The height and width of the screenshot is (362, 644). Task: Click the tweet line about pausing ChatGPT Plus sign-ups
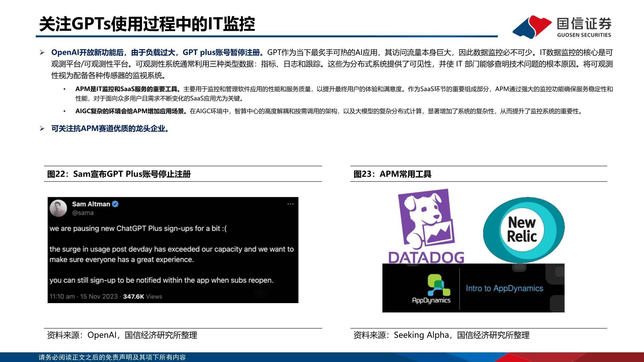[x=138, y=228]
